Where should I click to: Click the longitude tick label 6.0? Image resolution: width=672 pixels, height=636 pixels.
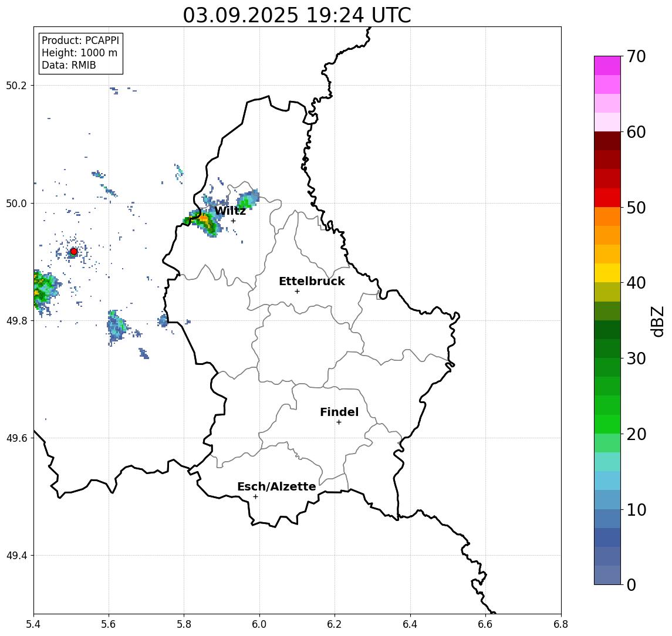260,624
